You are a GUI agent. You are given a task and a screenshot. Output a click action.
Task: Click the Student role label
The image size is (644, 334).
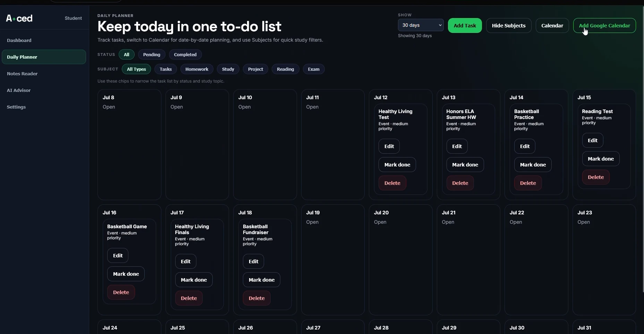tap(73, 18)
